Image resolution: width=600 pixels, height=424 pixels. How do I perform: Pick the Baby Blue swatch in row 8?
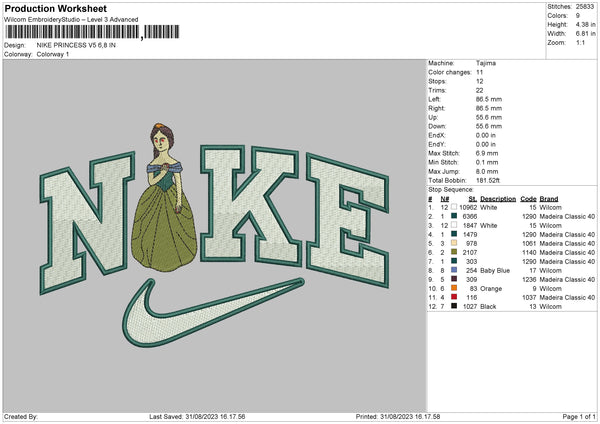pos(454,270)
